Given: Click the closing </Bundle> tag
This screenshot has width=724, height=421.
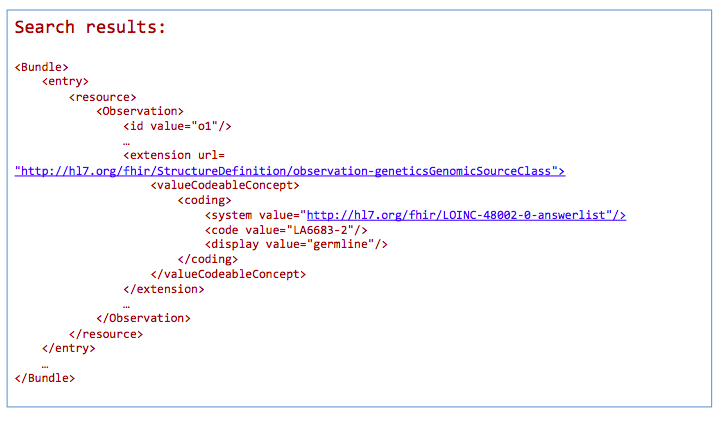Looking at the screenshot, I should [x=45, y=378].
